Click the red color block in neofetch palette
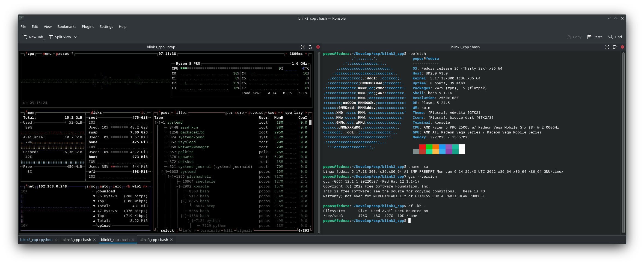Image resolution: width=644 pixels, height=265 pixels. [423, 147]
